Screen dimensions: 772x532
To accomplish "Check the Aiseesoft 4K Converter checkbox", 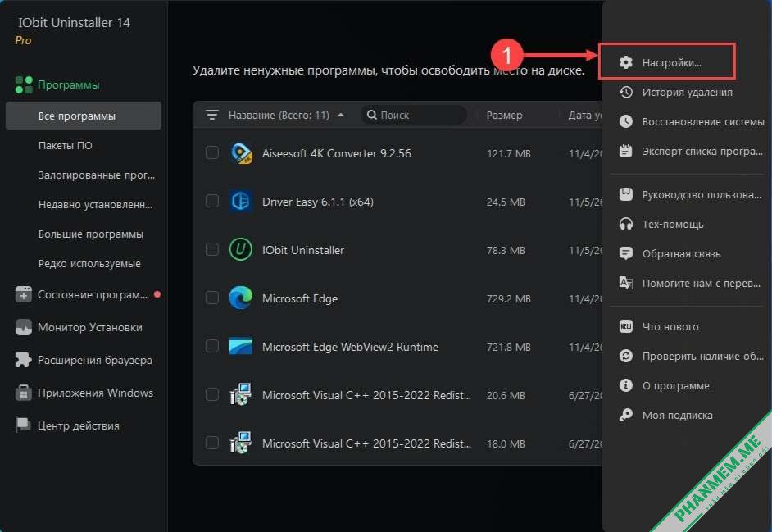I will 212,152.
